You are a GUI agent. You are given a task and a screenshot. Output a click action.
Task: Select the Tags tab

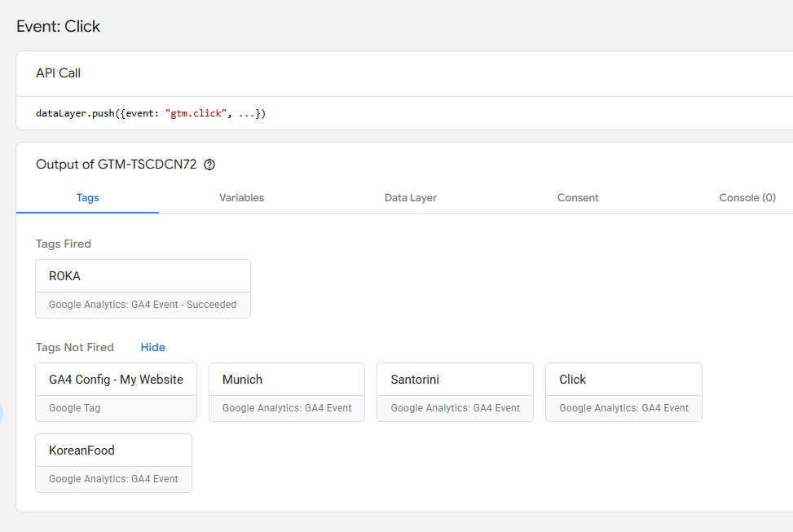pos(87,198)
